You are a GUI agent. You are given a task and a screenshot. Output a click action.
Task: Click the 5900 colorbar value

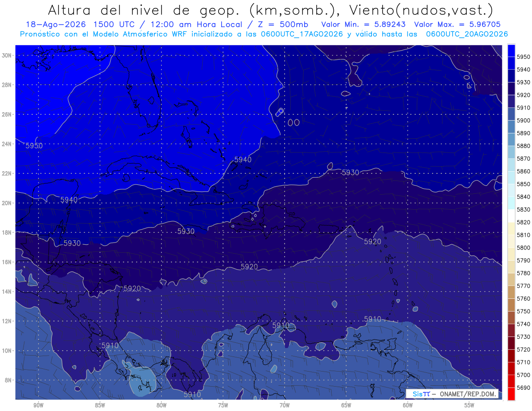[524, 120]
